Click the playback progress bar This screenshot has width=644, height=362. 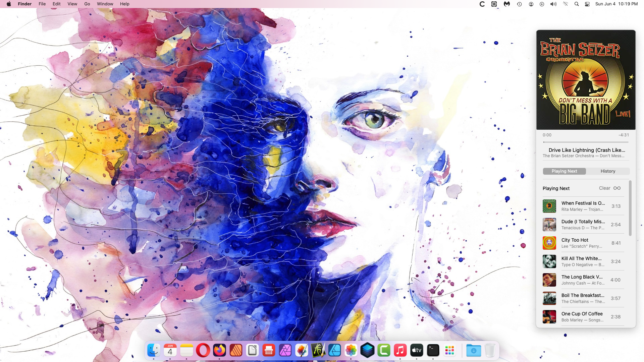[x=586, y=142]
